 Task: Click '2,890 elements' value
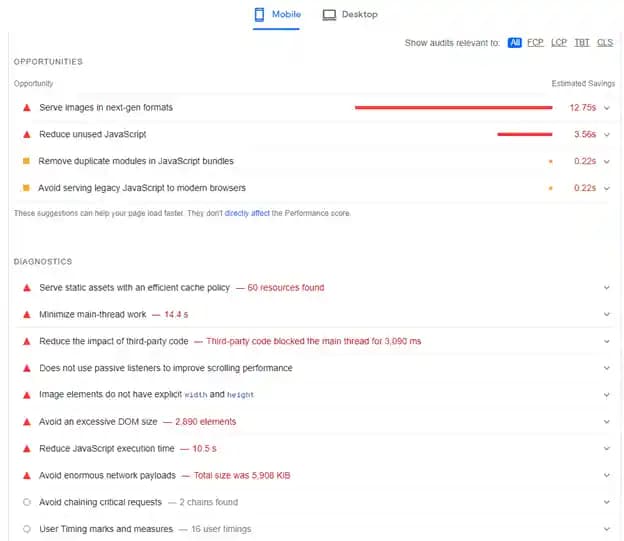click(x=205, y=422)
